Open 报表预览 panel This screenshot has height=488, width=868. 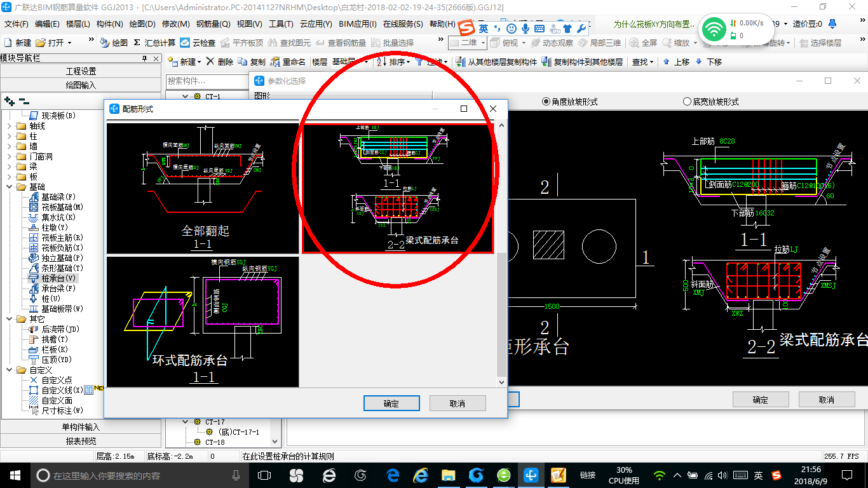pyautogui.click(x=81, y=441)
